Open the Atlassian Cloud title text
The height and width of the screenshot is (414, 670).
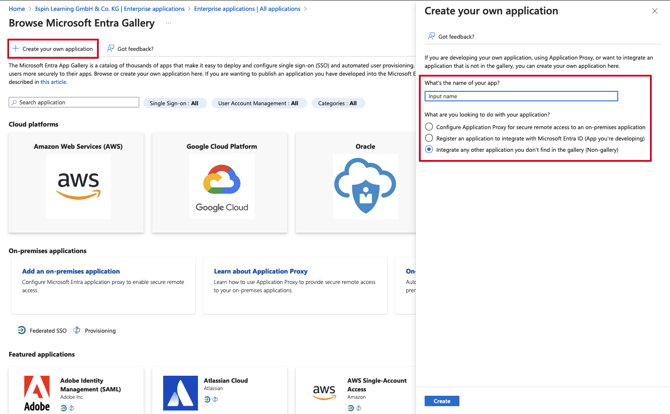pyautogui.click(x=226, y=380)
